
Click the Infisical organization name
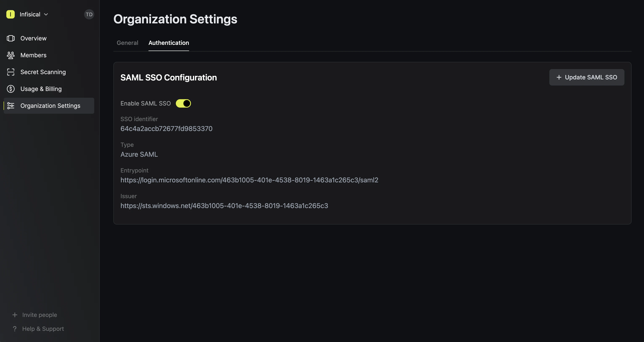(30, 14)
